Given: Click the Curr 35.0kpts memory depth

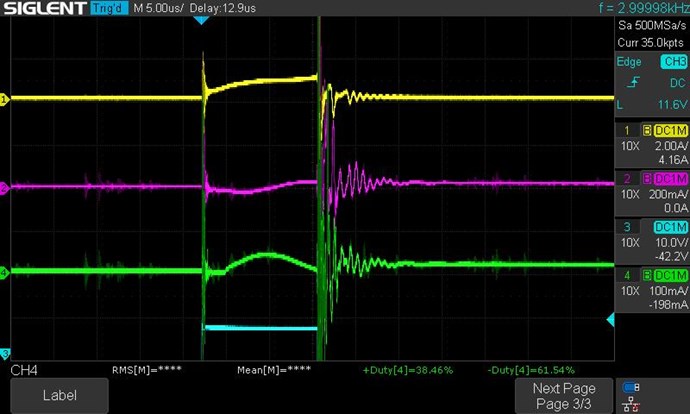Looking at the screenshot, I should pos(650,43).
